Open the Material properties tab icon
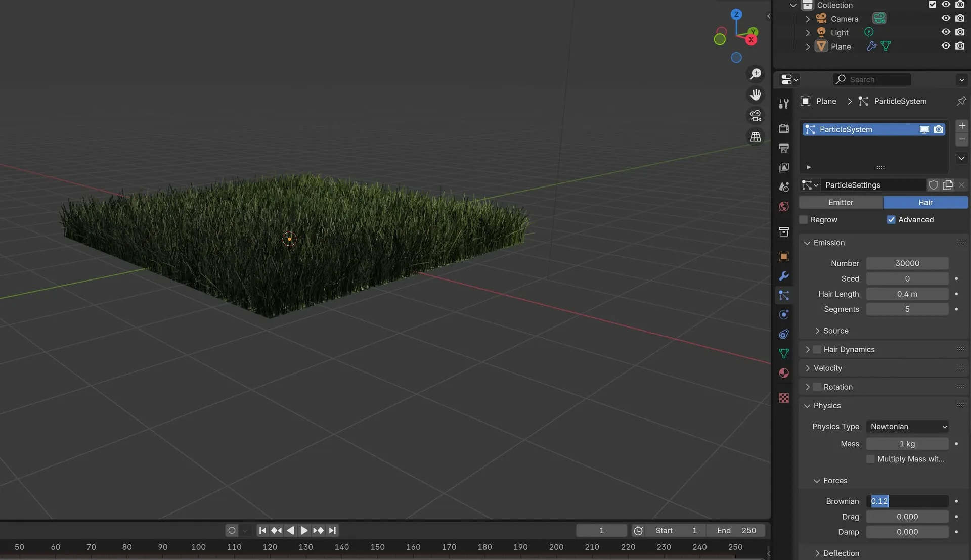Image resolution: width=971 pixels, height=560 pixels. [784, 373]
